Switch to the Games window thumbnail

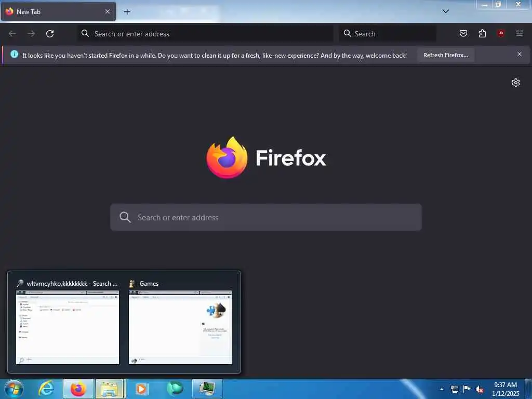(x=180, y=327)
